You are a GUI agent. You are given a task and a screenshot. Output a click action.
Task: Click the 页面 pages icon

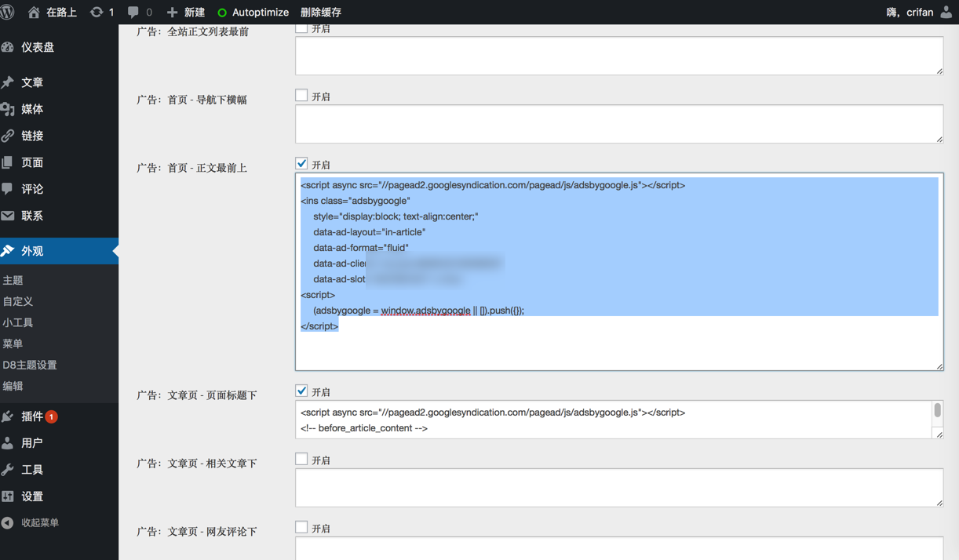pos(8,162)
